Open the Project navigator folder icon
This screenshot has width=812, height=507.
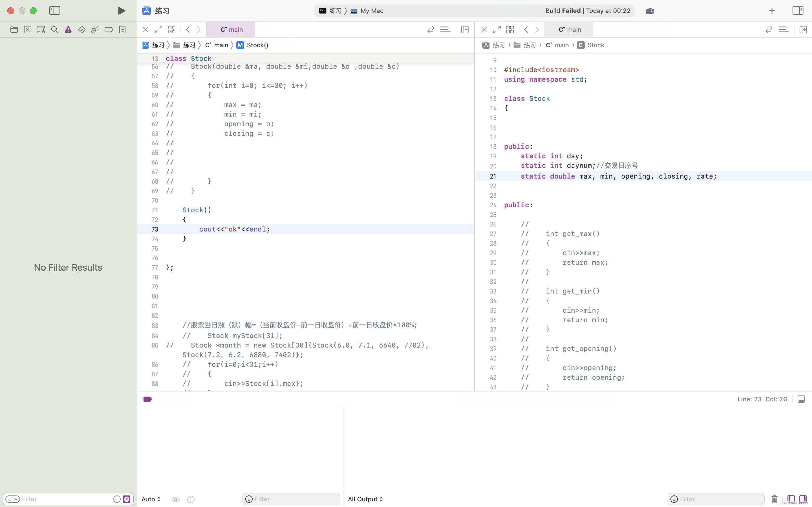(x=14, y=30)
